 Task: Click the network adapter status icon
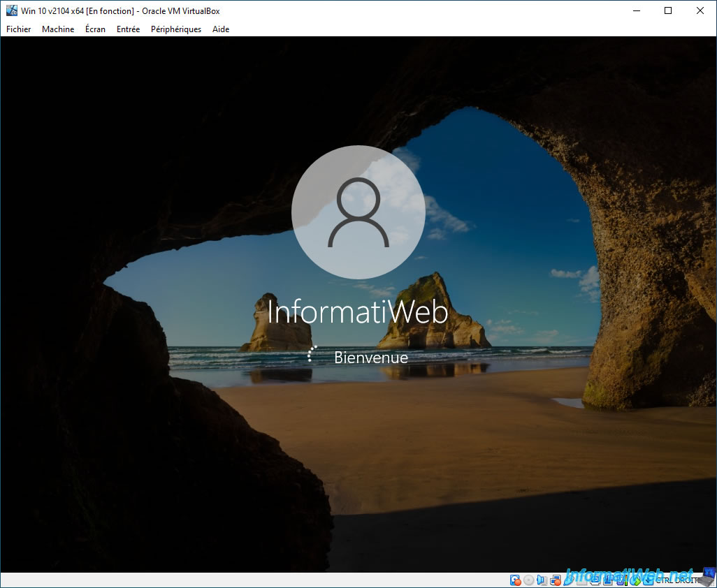tap(556, 580)
